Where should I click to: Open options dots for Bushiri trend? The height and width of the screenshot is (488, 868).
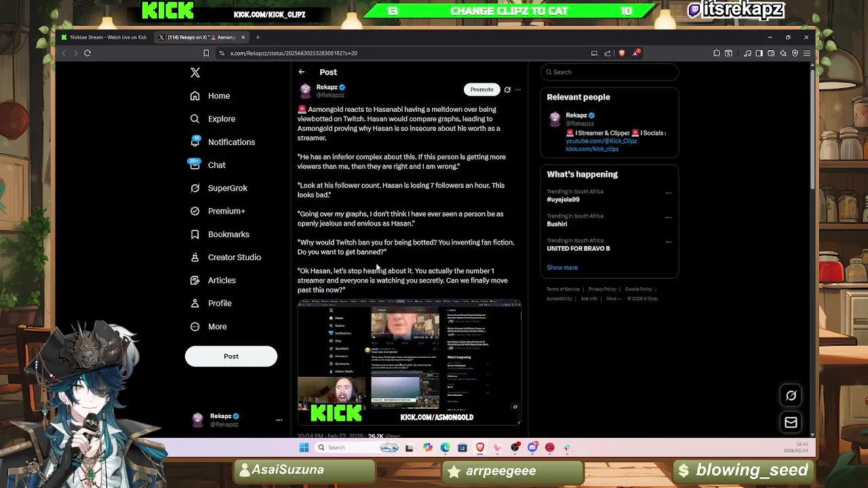pyautogui.click(x=668, y=218)
